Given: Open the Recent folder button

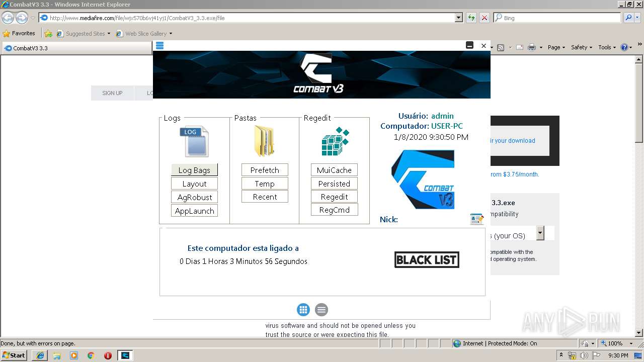Looking at the screenshot, I should pyautogui.click(x=265, y=197).
